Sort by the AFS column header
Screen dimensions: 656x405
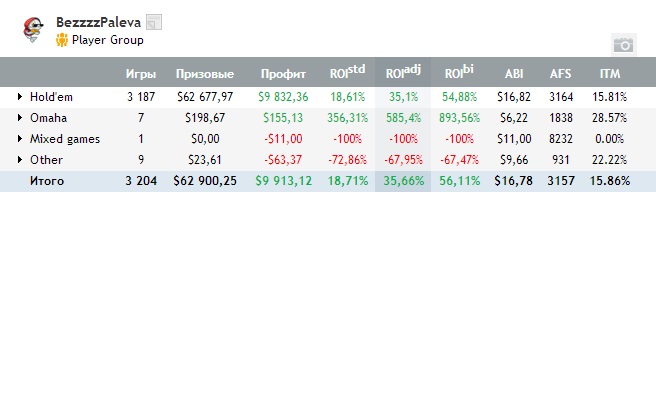pos(561,74)
